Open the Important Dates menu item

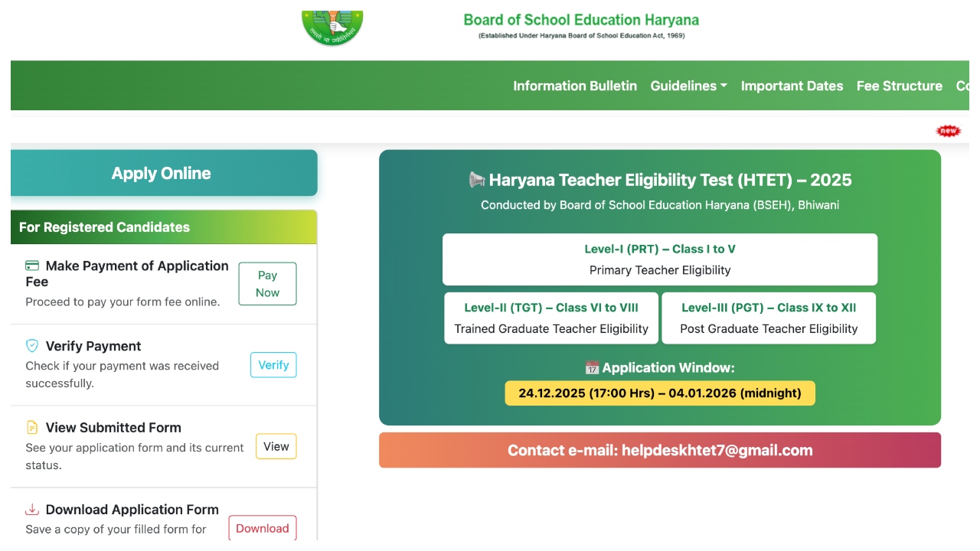792,86
